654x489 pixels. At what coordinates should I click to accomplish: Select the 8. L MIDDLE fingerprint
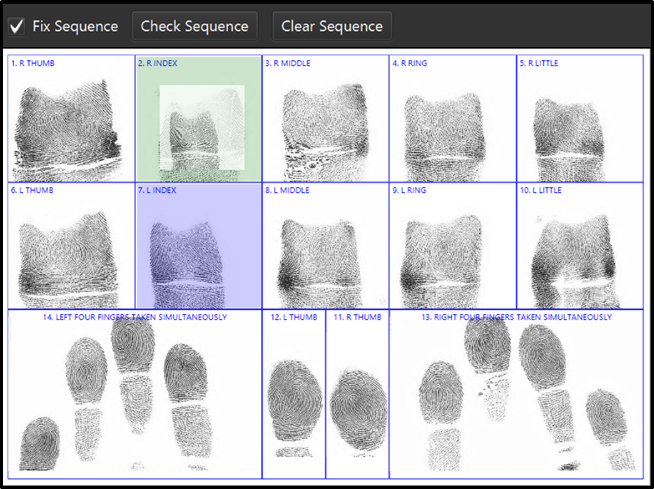[325, 246]
